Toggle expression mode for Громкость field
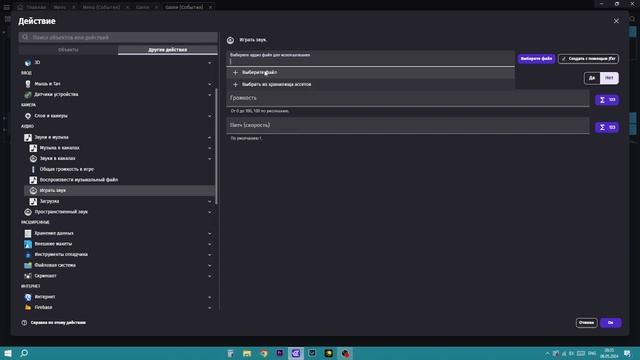 point(607,100)
